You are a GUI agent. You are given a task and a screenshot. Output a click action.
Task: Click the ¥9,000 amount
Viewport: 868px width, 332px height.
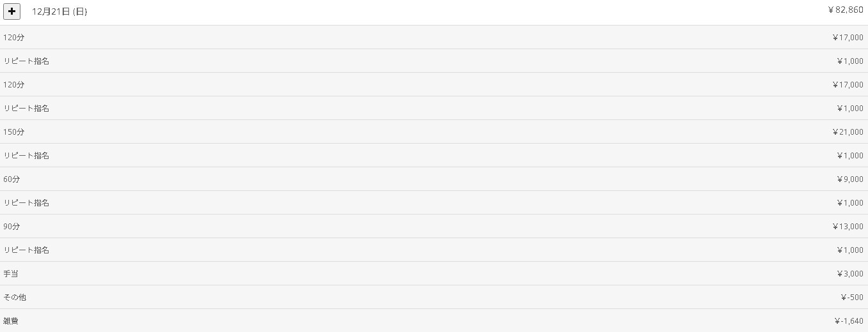click(x=849, y=179)
